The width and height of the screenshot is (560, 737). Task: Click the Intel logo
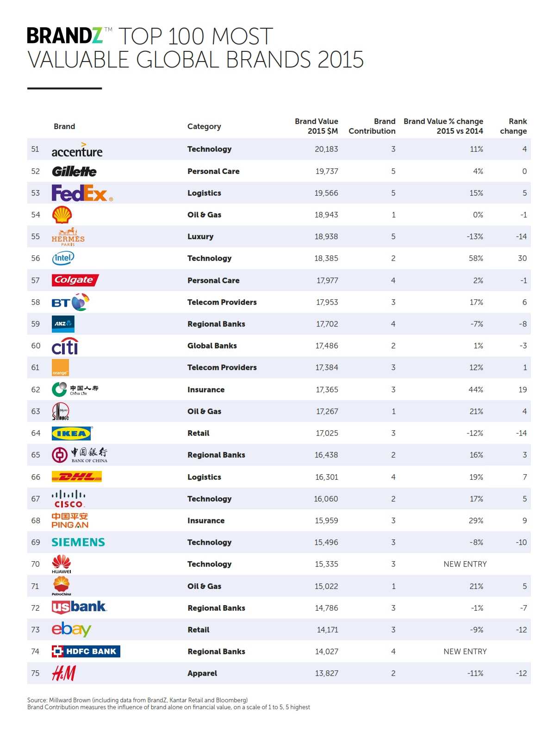[x=63, y=258]
